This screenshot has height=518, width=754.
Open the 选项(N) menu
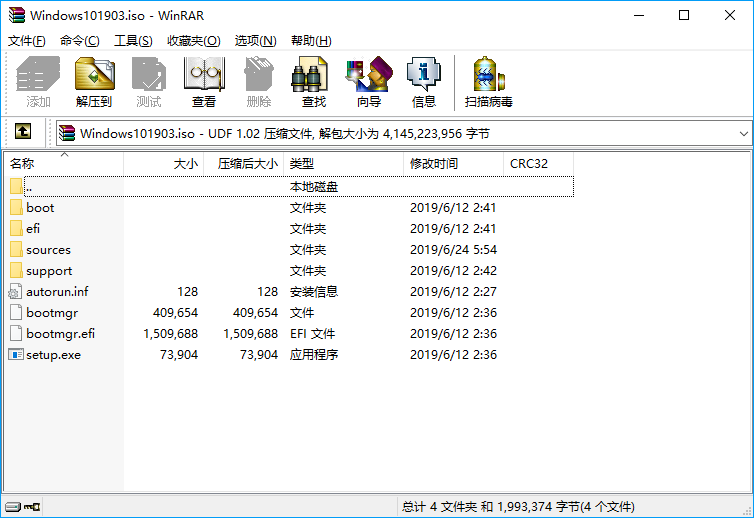coord(255,41)
